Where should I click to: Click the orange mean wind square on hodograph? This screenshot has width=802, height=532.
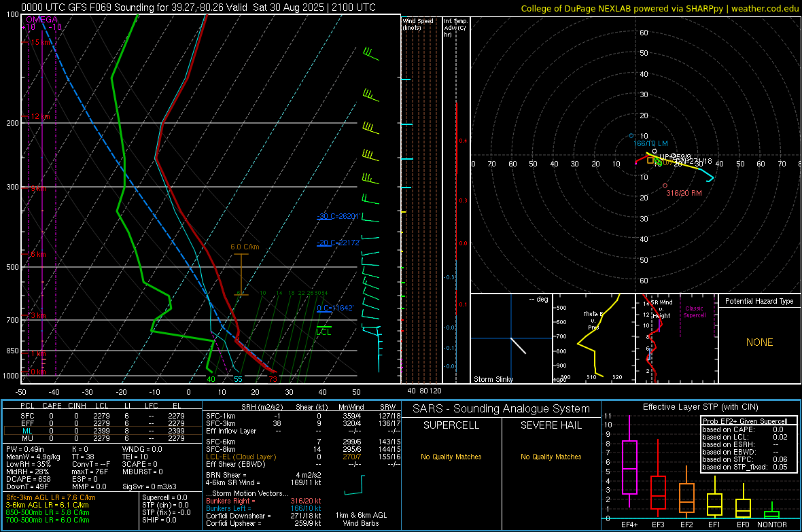pos(650,160)
